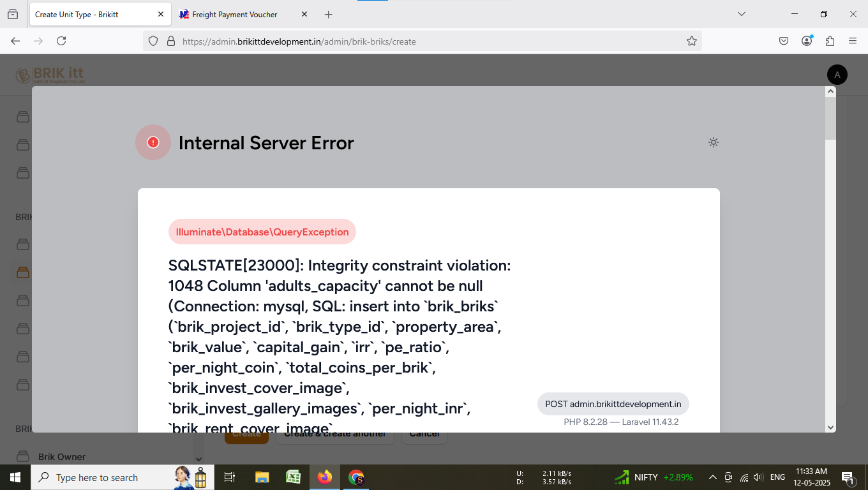Toggle the error page light/dark theme icon

coord(714,142)
